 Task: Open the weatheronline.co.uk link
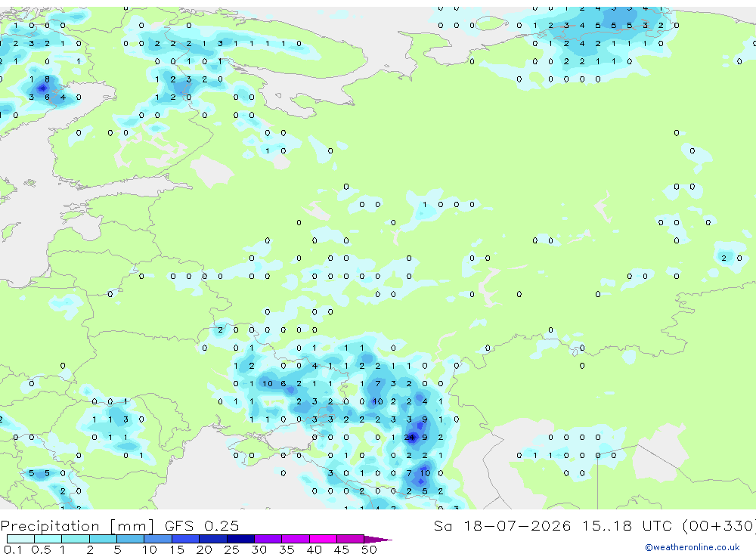692,546
